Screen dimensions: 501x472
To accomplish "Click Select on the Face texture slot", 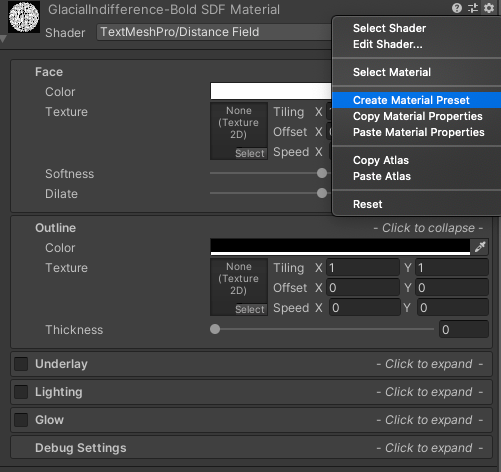I will pos(250,153).
